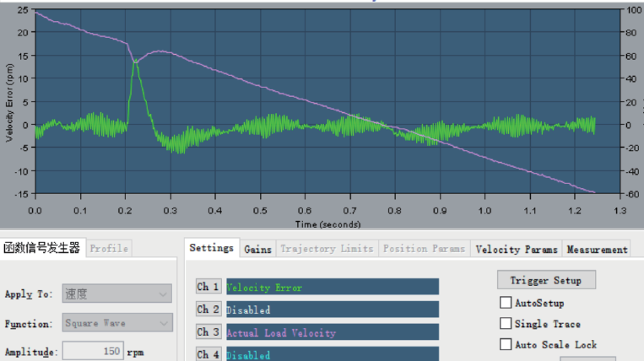Click the Amplitude rpm input field
The image size is (644, 361).
tap(93, 351)
